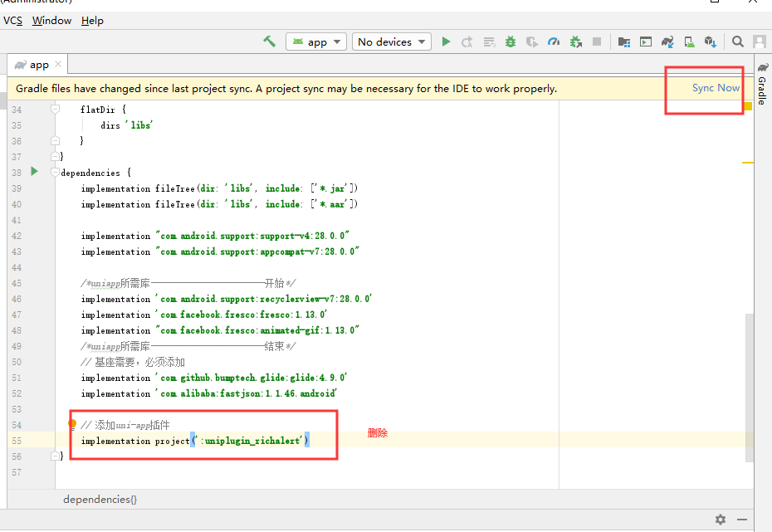This screenshot has width=772, height=532.
Task: Click Attach Debugger to Android Process icon
Action: click(x=575, y=41)
